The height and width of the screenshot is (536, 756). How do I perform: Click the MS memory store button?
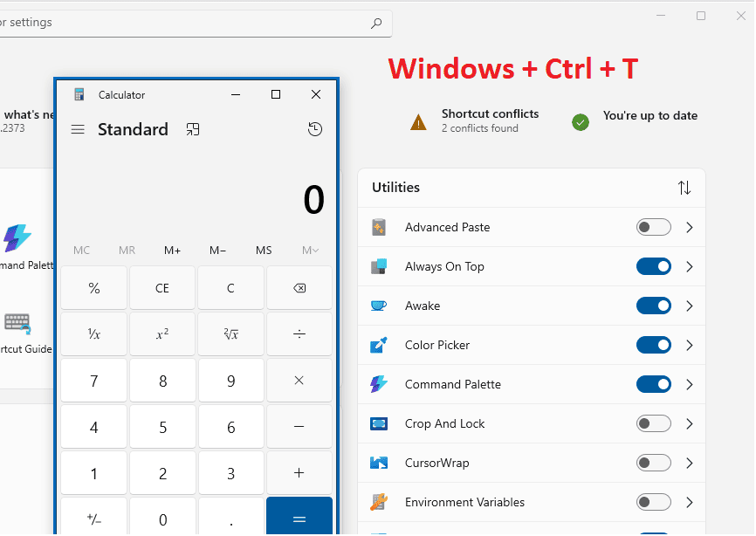click(x=264, y=251)
